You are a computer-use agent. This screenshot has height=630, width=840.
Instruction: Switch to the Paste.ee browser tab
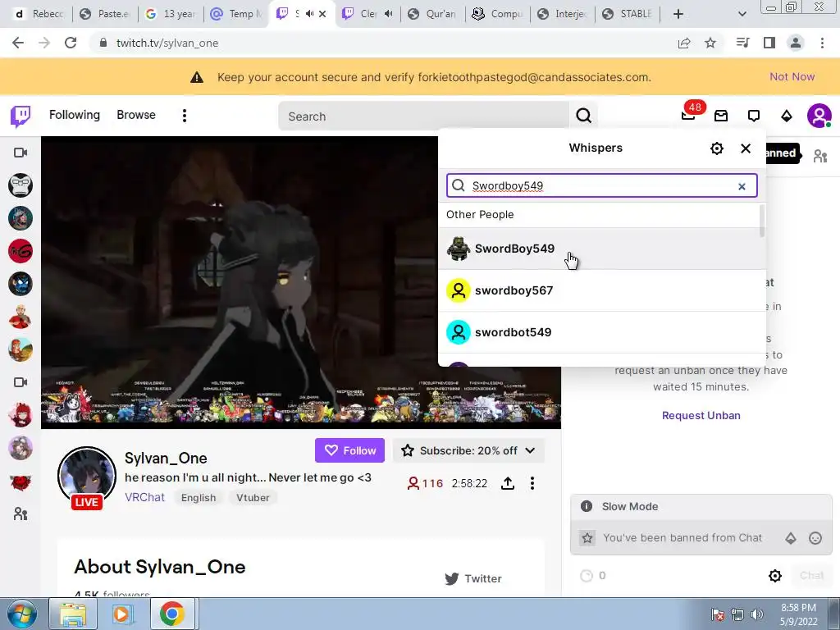(106, 14)
